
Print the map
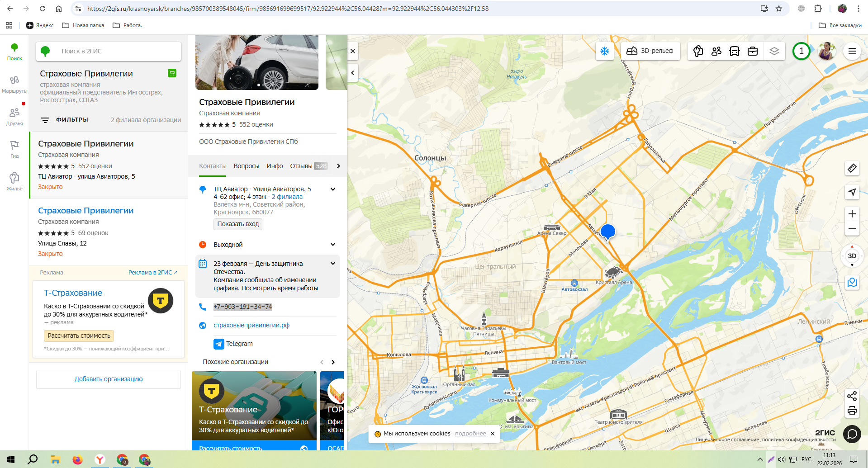[x=852, y=411]
